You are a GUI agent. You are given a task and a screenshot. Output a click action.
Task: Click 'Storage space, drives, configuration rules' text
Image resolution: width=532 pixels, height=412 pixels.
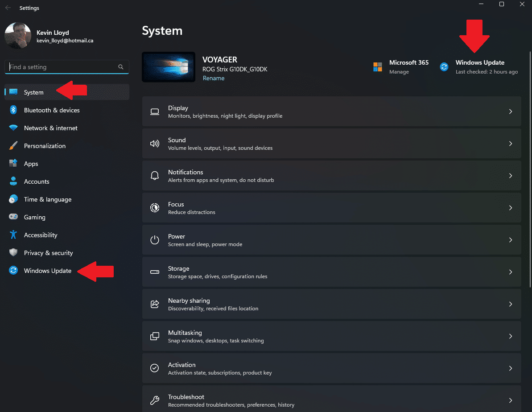(218, 276)
